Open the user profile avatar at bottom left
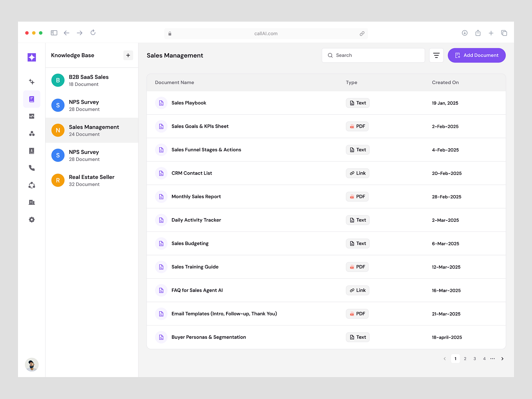 [x=32, y=365]
